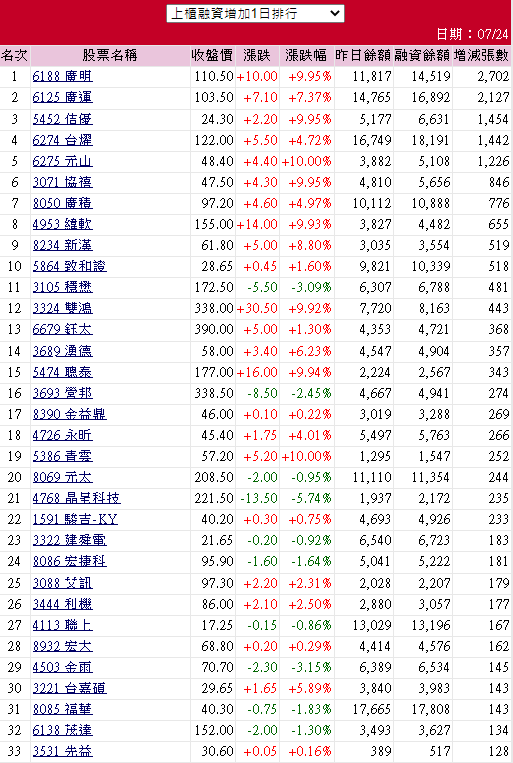Image resolution: width=513 pixels, height=763 pixels.
Task: Open the 3071 stock link
Action: coord(62,182)
